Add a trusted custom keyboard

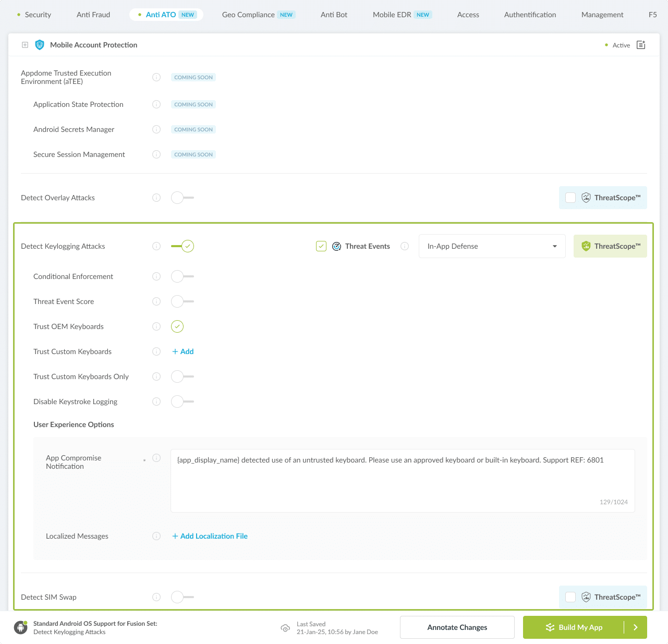pos(183,351)
